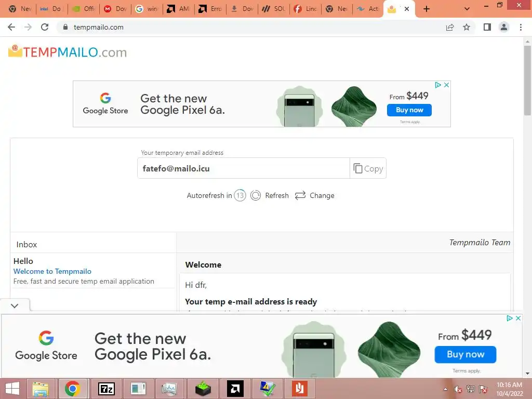
Task: Open 7-Zip from the taskbar
Action: 106,389
